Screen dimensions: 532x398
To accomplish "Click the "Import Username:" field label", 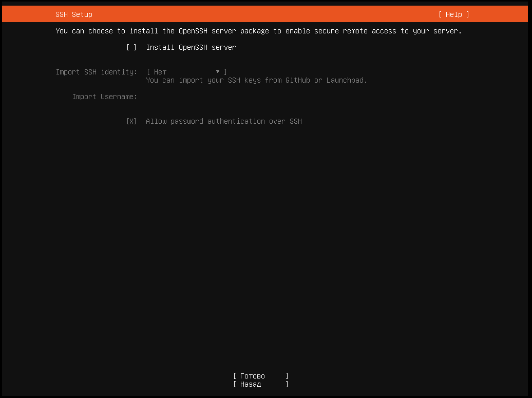I will (105, 97).
